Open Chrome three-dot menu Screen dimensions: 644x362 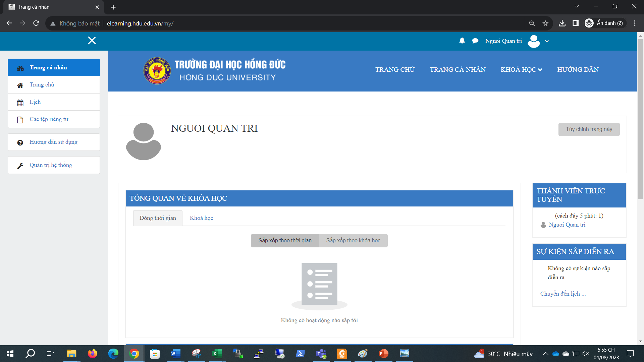635,23
